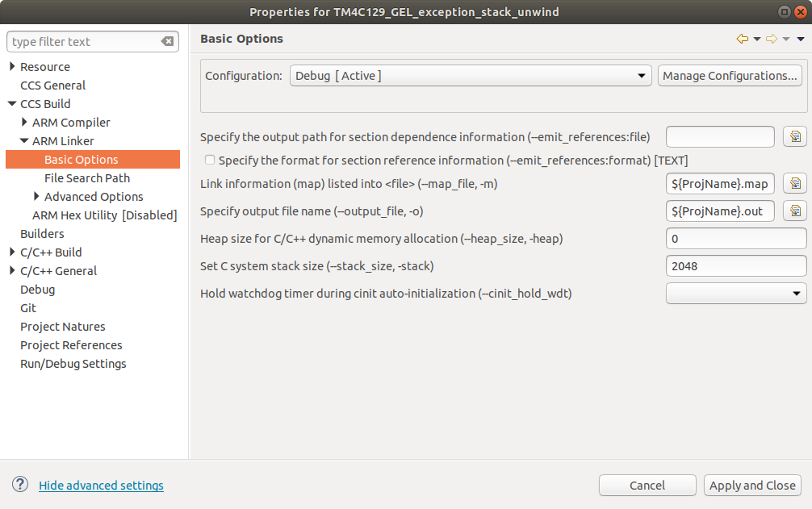Click the back navigation arrow icon

pyautogui.click(x=743, y=39)
